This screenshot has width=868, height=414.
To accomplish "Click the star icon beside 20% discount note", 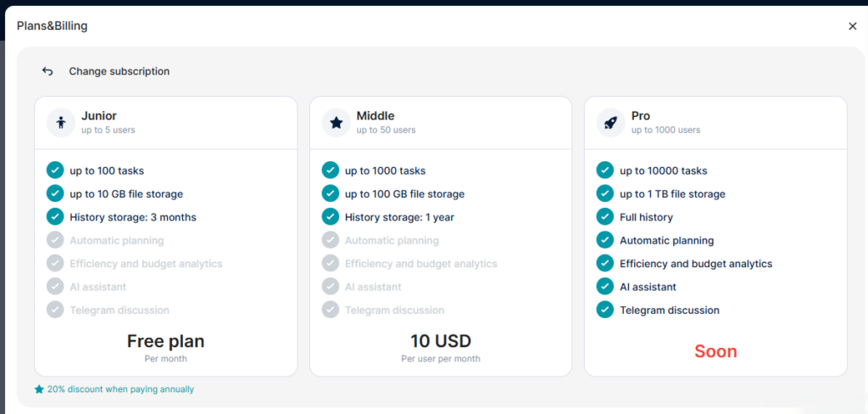I will tap(39, 389).
